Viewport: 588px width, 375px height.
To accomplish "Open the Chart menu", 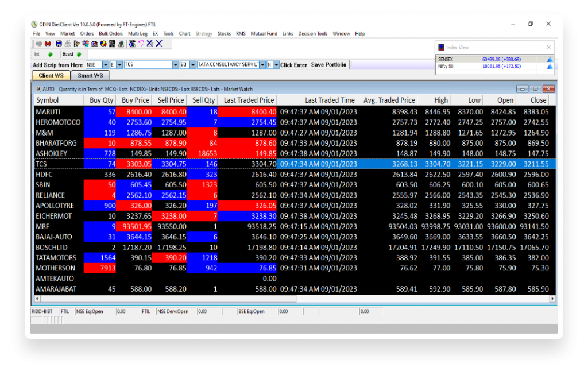I will click(184, 34).
